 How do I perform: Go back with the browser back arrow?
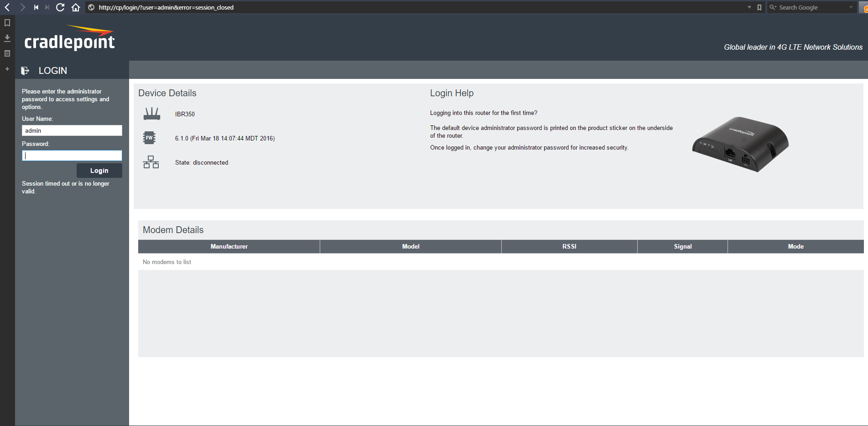[7, 7]
